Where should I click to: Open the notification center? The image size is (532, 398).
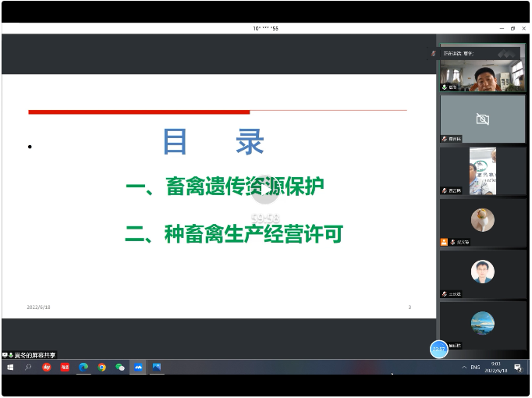coord(518,368)
